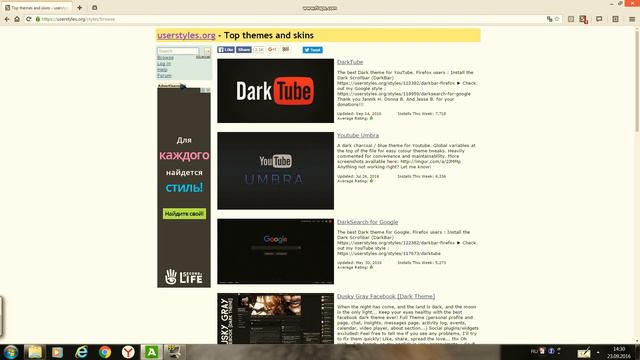Open userstyles.org header link
Screen dimensions: 640x360
(x=186, y=36)
